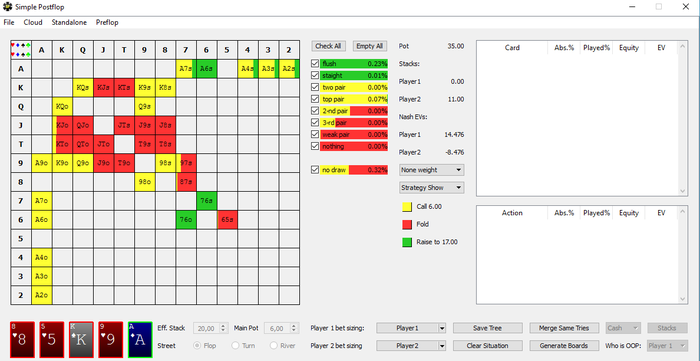Toggle the weak pair checkbox
The height and width of the screenshot is (361, 700).
[x=315, y=134]
